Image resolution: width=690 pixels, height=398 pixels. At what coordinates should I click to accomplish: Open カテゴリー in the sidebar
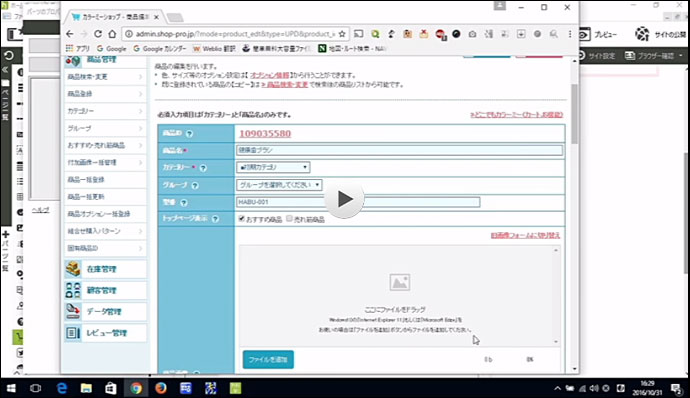[x=105, y=111]
